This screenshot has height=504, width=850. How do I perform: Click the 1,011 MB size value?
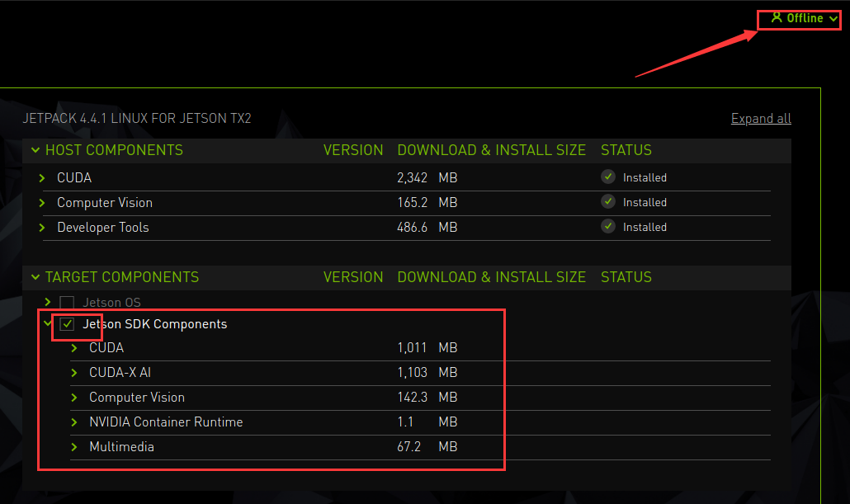pos(427,348)
